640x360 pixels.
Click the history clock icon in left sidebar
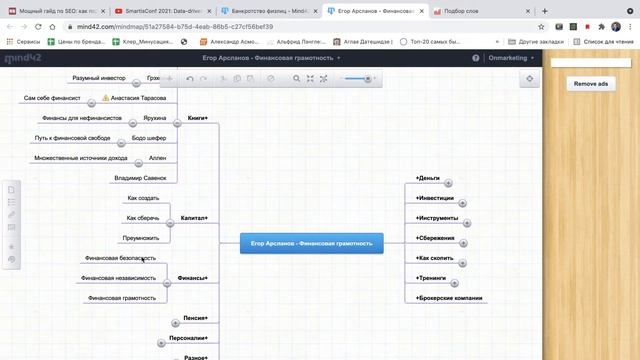[x=11, y=259]
